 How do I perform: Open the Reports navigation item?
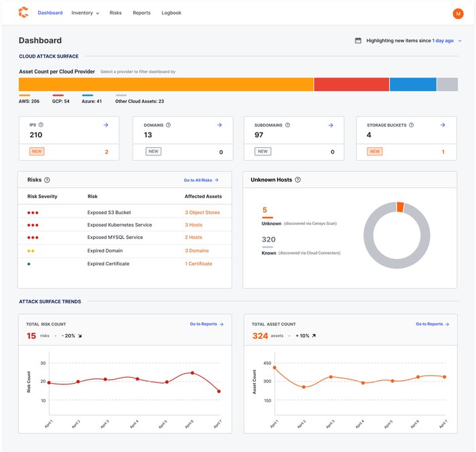click(141, 13)
